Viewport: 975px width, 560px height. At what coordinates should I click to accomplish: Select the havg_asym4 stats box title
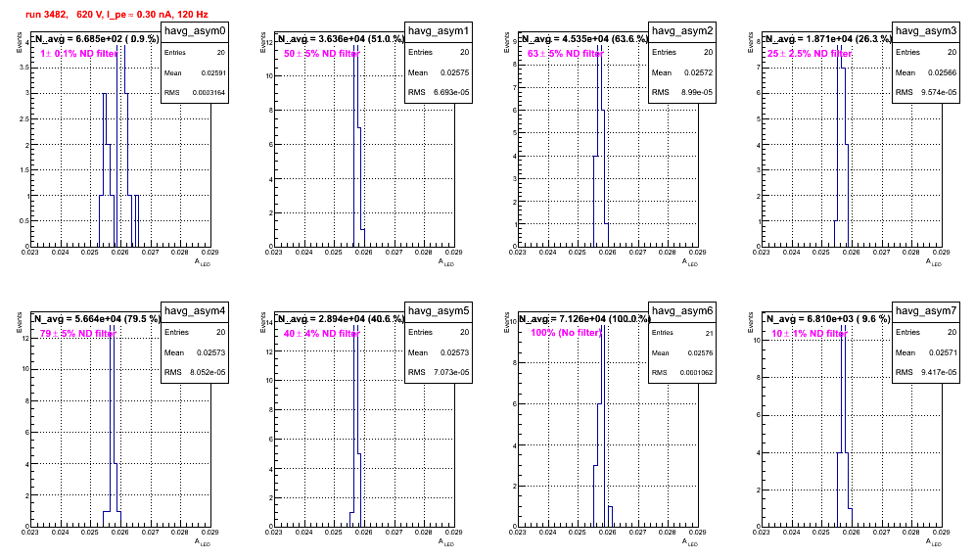coord(195,311)
